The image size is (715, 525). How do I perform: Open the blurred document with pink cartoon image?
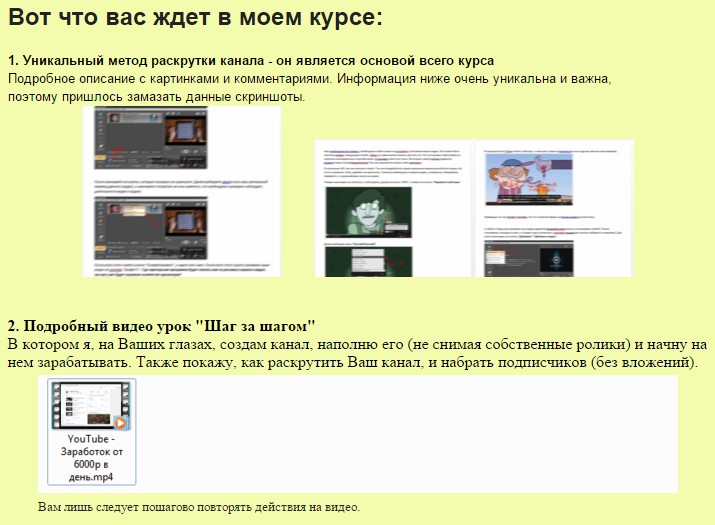[x=554, y=208]
